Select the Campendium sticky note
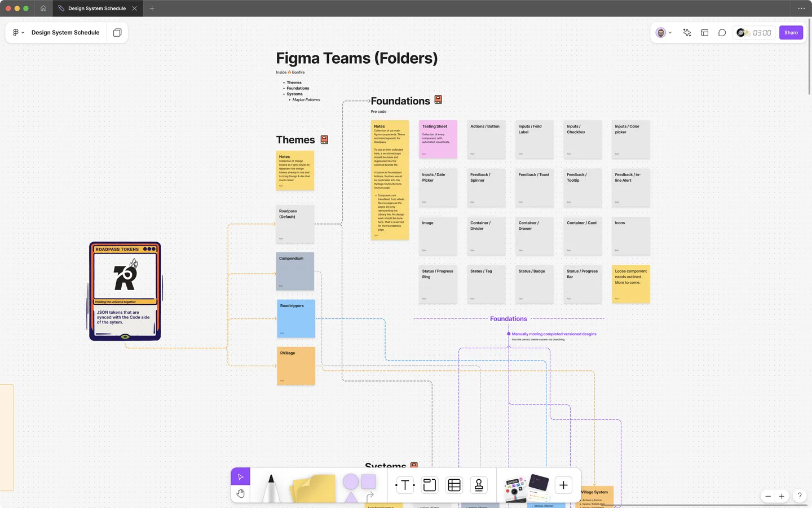Viewport: 812px width, 508px height. coord(295,271)
